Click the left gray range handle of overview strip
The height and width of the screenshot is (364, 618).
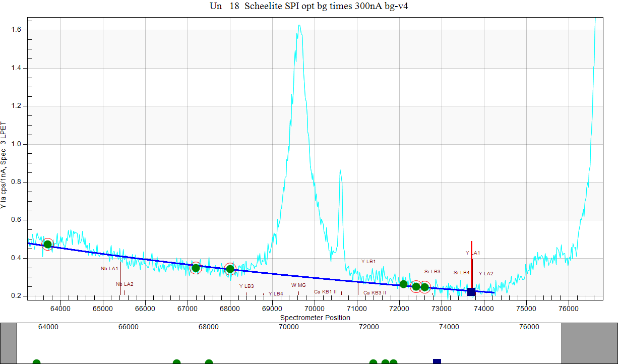(9, 343)
